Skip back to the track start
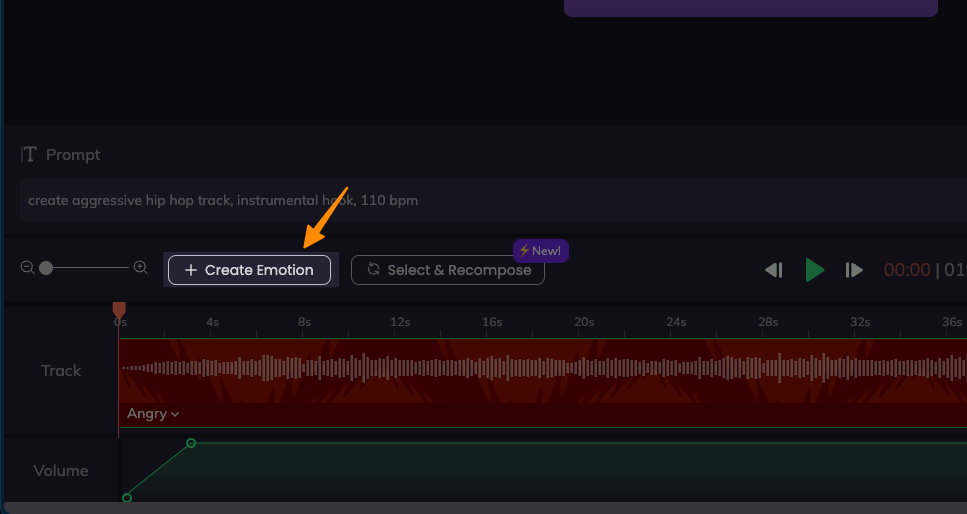Viewport: 967px width, 514px height. point(773,270)
